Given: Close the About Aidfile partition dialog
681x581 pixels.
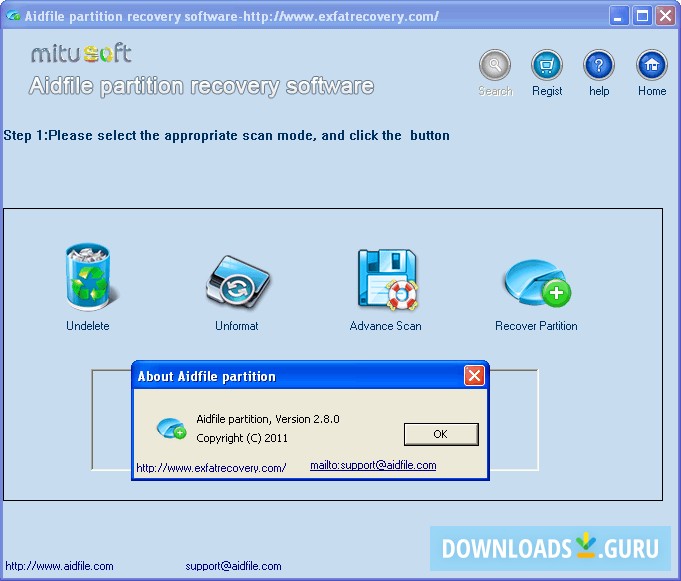Looking at the screenshot, I should 474,376.
